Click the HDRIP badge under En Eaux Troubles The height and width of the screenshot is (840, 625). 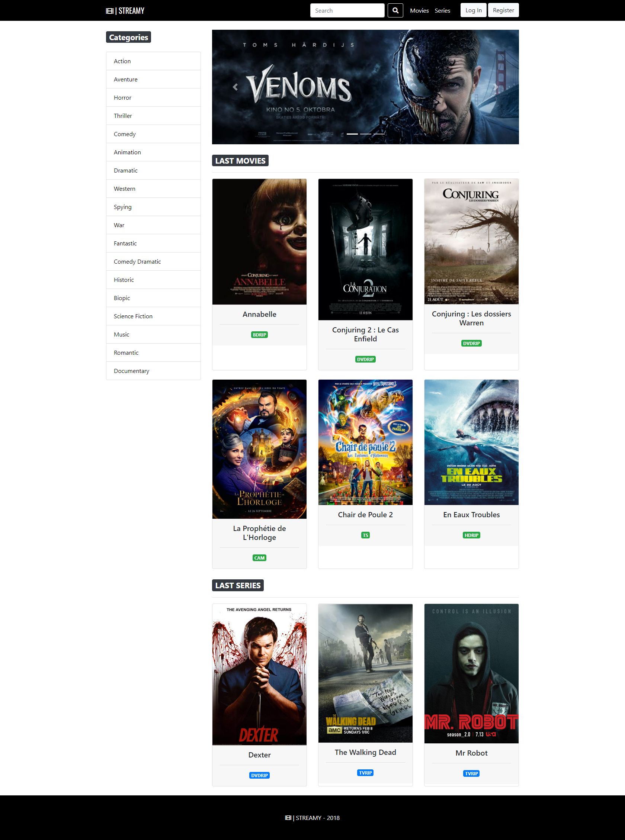(471, 535)
